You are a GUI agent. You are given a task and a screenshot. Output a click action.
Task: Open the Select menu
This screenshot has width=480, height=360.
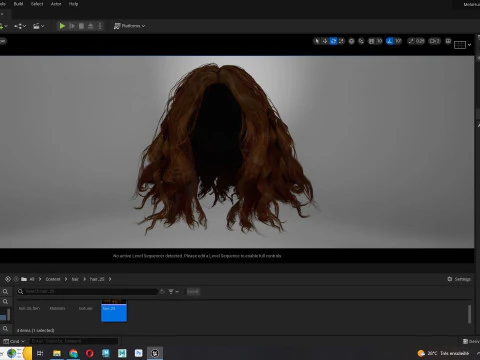(37, 4)
